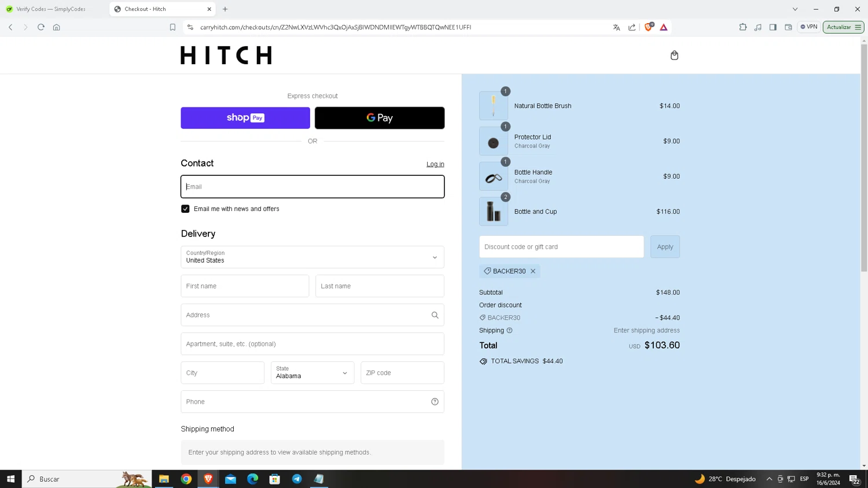
Task: Click the address search magnifier icon
Action: coord(435,315)
